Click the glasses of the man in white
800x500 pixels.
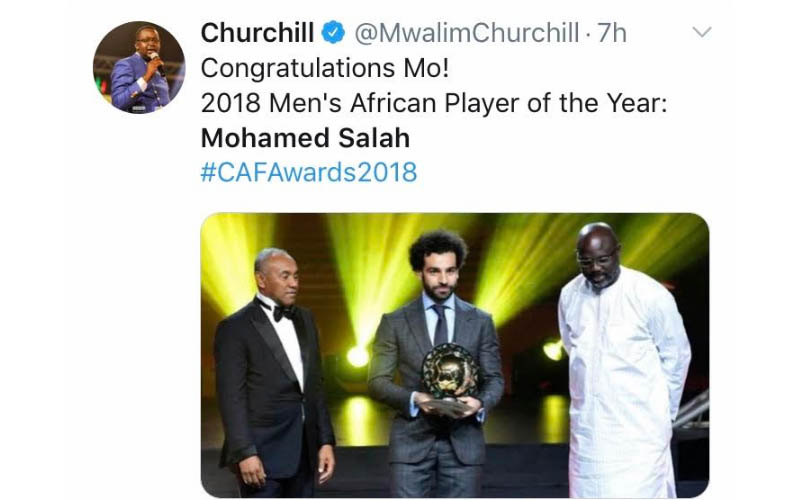tap(598, 259)
